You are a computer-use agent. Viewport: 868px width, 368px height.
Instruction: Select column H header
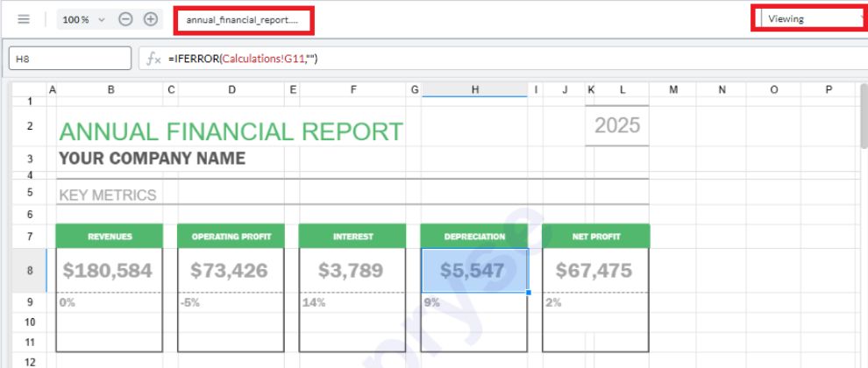tap(474, 89)
